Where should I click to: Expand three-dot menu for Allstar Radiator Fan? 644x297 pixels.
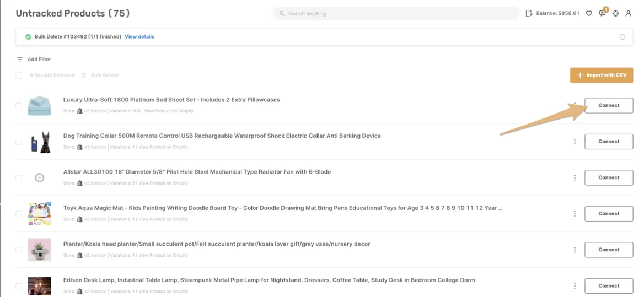tap(575, 178)
